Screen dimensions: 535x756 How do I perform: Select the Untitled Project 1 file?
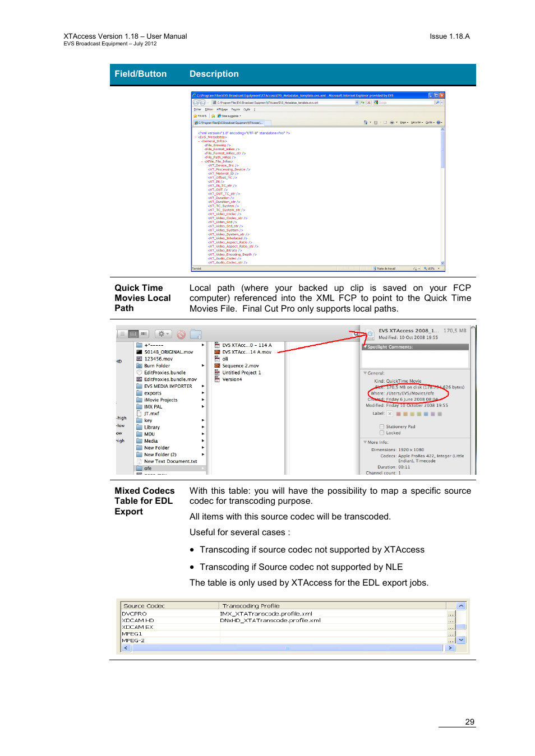point(238,373)
